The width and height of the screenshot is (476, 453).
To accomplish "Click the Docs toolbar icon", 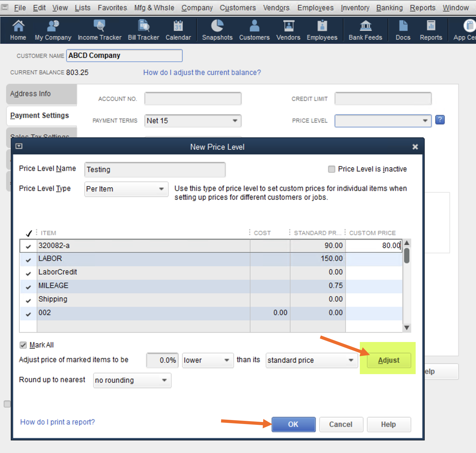I will pos(403,30).
